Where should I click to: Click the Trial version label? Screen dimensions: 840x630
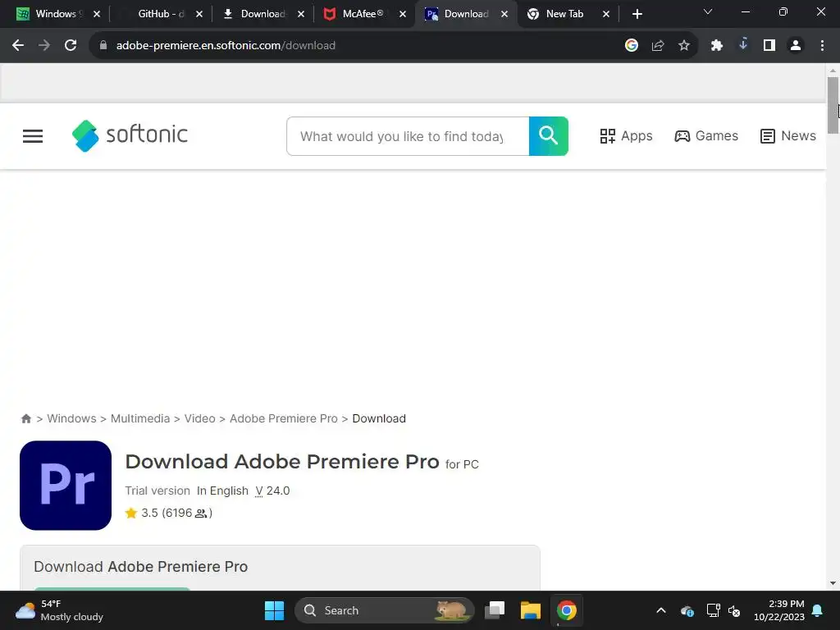(157, 491)
